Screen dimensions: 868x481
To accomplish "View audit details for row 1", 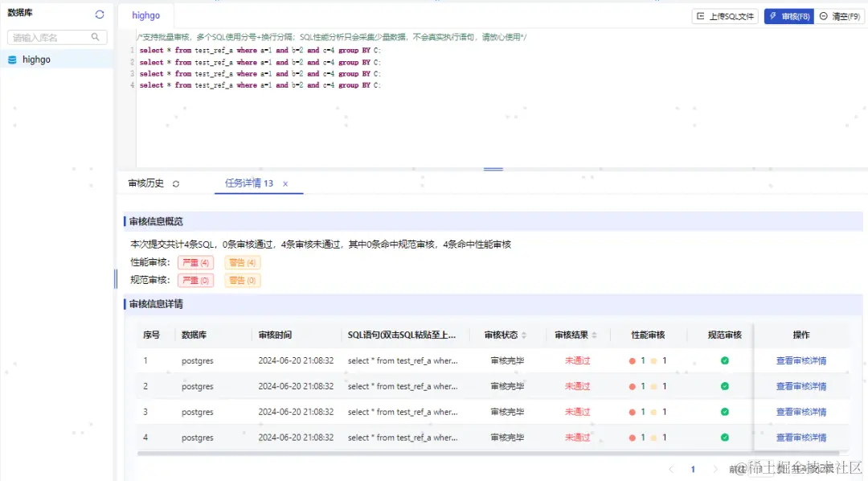I will click(801, 360).
